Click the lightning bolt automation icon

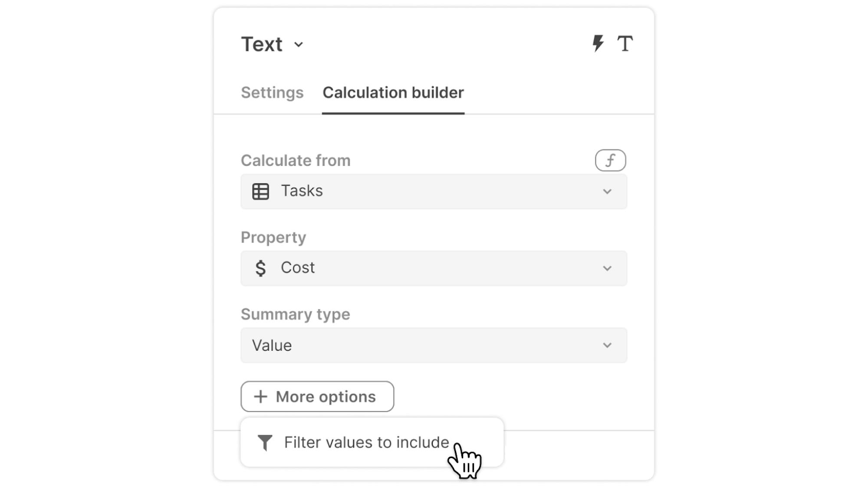(598, 43)
